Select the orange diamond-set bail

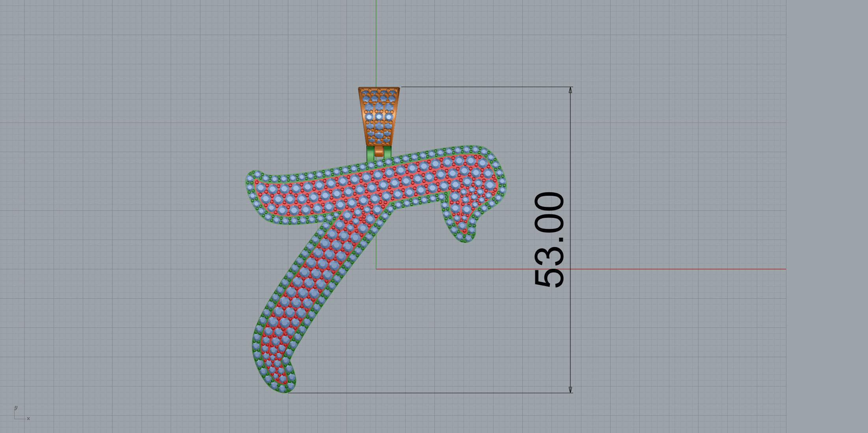[x=379, y=117]
